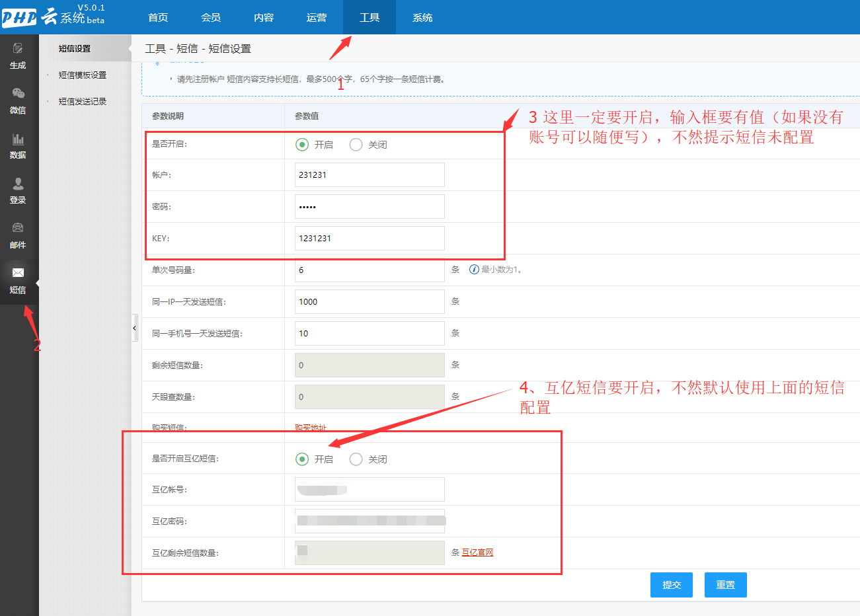Click the info icon beside 最小数为1
The width and height of the screenshot is (860, 616).
coord(474,270)
